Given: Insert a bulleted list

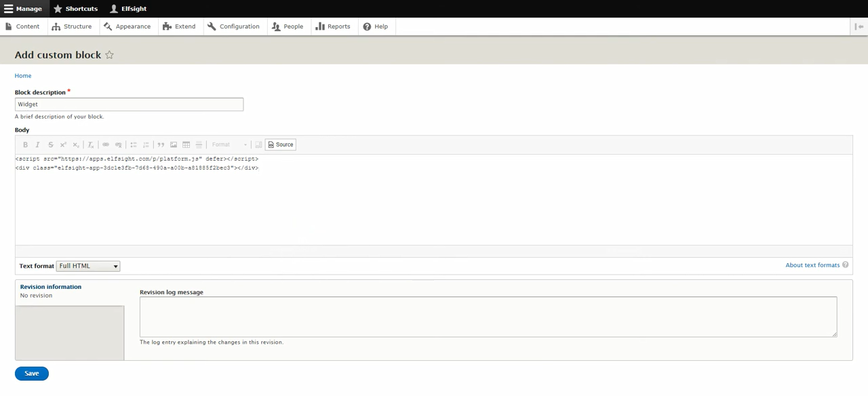Looking at the screenshot, I should point(134,144).
